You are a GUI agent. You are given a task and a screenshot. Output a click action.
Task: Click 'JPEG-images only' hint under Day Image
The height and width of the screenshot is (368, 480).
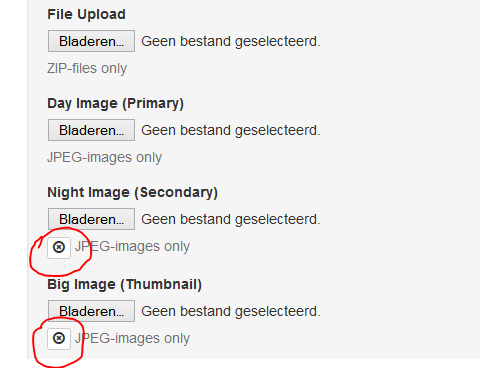104,158
